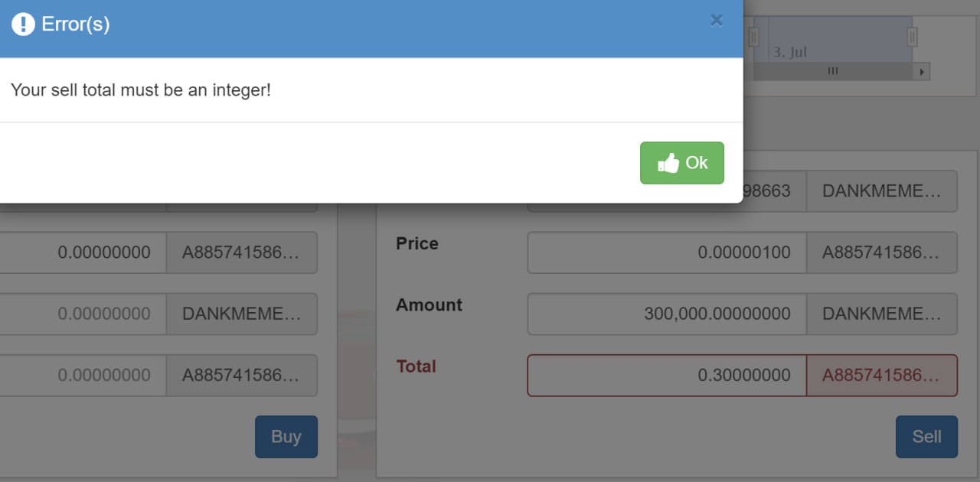
Task: Click the 3. Jul date area in the navigator
Action: pyautogui.click(x=790, y=53)
